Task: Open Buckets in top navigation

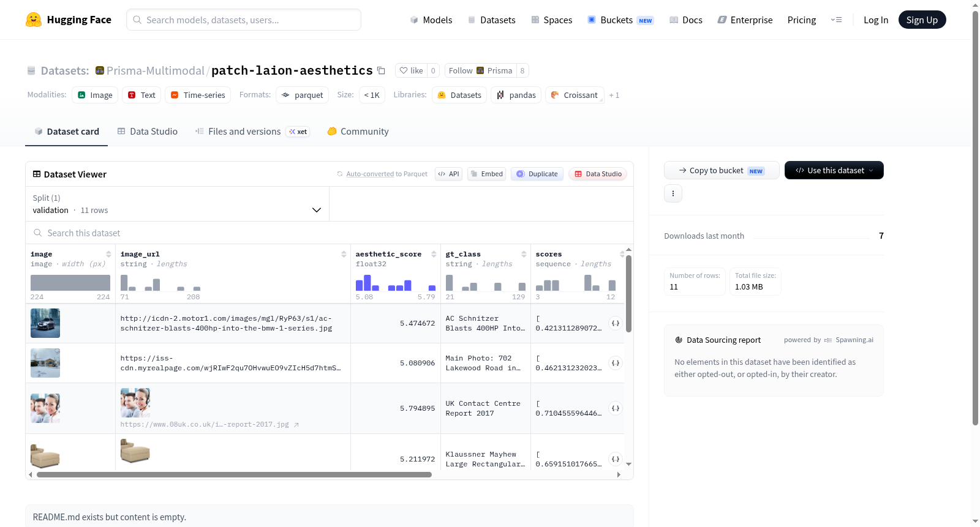Action: click(620, 20)
